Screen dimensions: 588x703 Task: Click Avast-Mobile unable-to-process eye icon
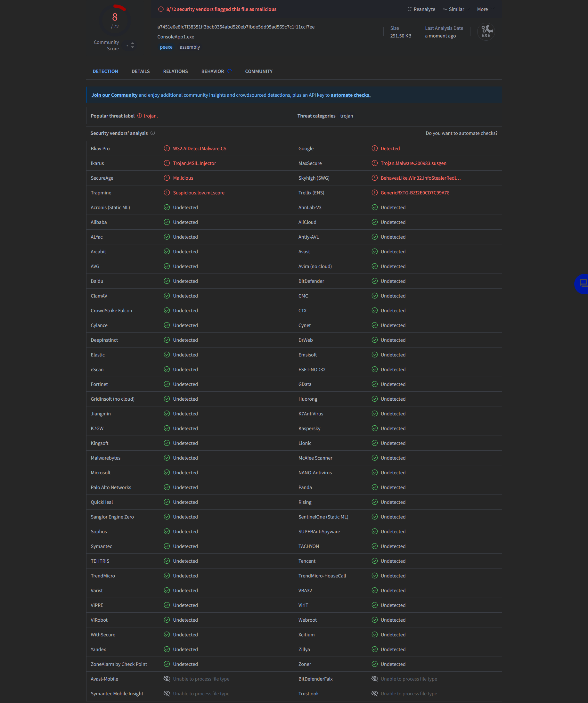(x=167, y=679)
